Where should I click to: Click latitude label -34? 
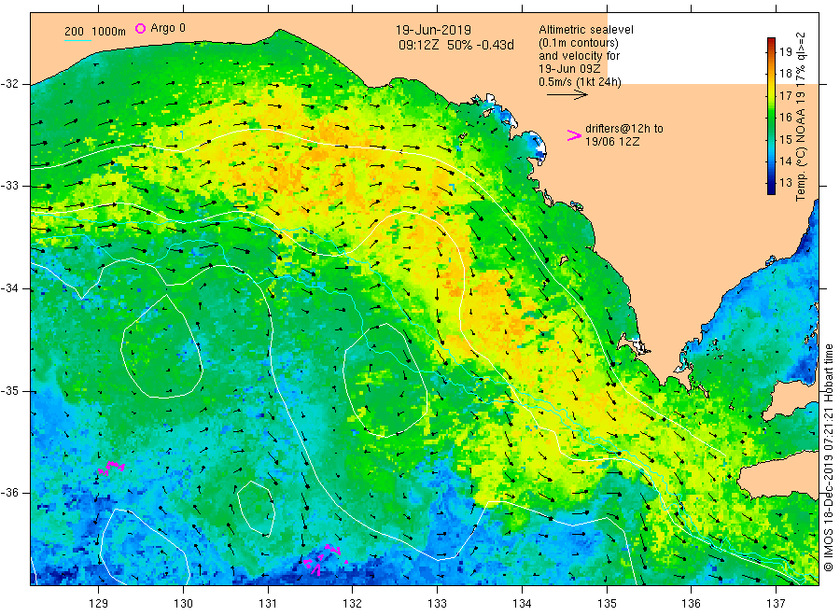(x=9, y=288)
